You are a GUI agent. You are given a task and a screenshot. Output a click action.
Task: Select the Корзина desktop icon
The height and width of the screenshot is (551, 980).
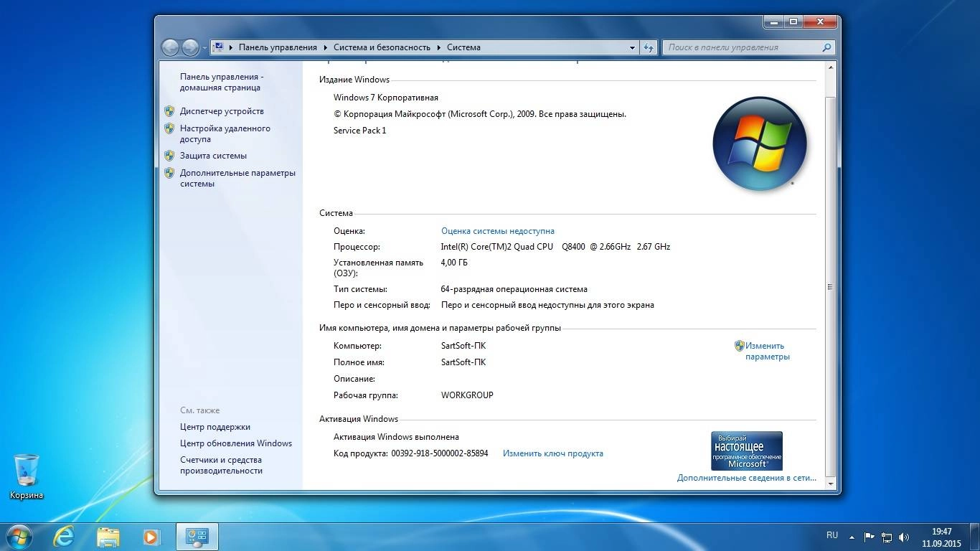click(27, 476)
